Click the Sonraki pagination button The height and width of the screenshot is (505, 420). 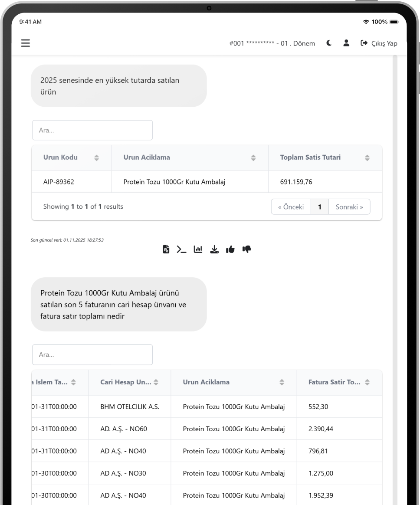349,207
